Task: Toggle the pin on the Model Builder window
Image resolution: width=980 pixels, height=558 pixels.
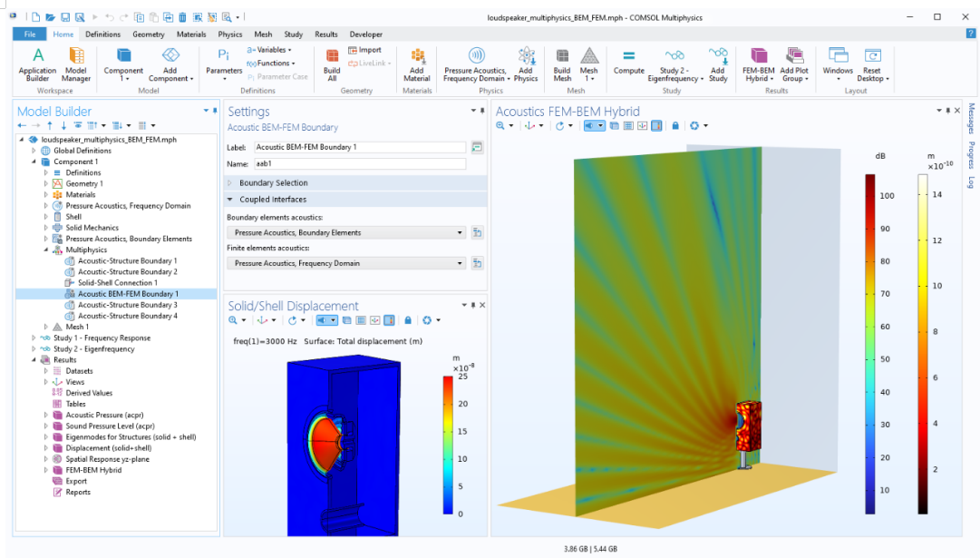Action: [x=215, y=111]
